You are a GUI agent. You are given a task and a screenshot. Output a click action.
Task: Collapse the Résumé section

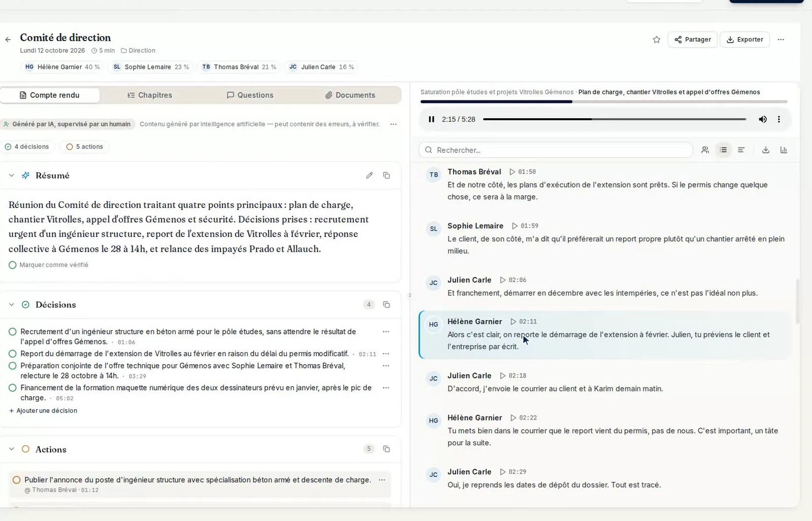coord(11,176)
